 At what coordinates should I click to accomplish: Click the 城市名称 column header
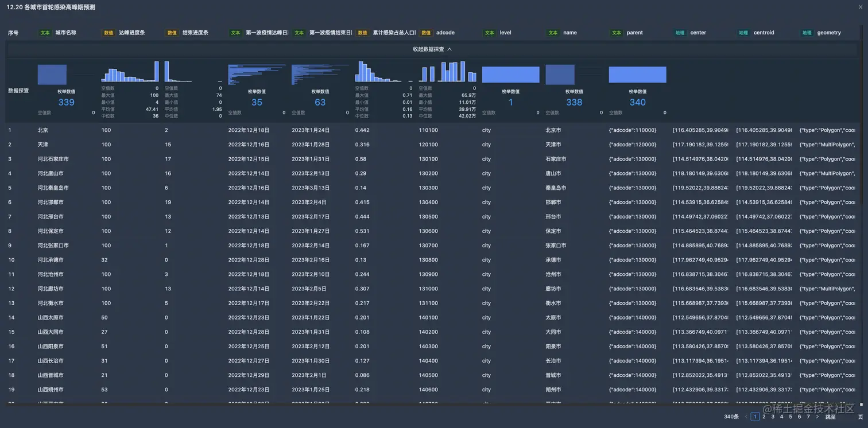pos(65,33)
